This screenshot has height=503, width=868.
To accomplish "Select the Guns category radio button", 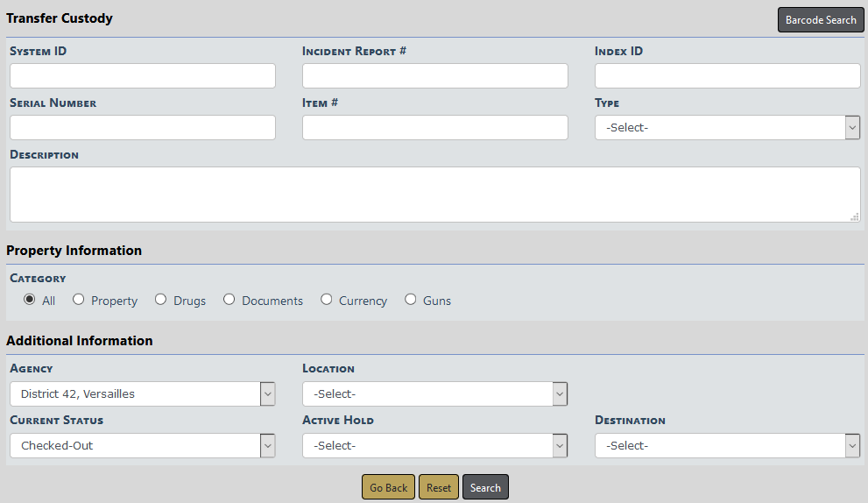I will point(411,300).
